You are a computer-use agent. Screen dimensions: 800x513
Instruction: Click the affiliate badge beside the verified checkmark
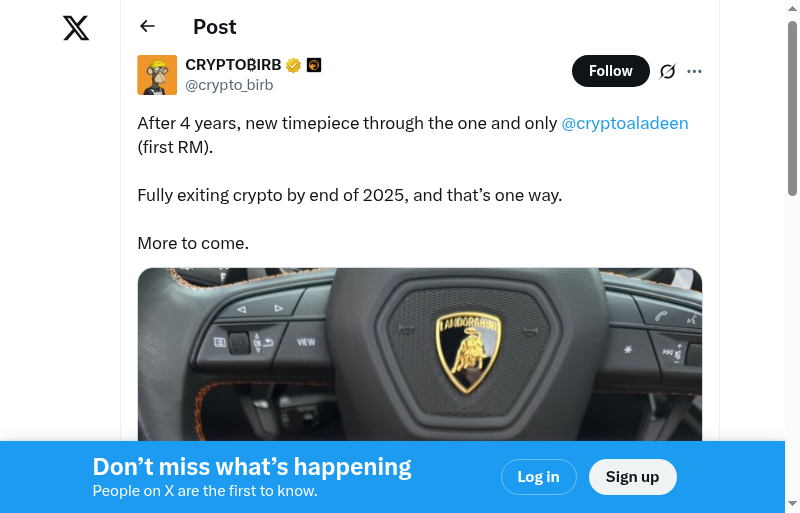(x=314, y=65)
